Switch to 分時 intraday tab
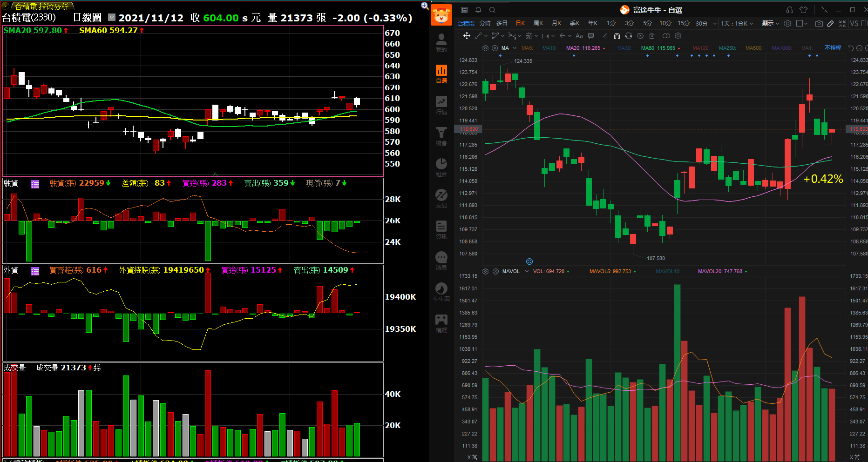This screenshot has height=462, width=868. 485,23
